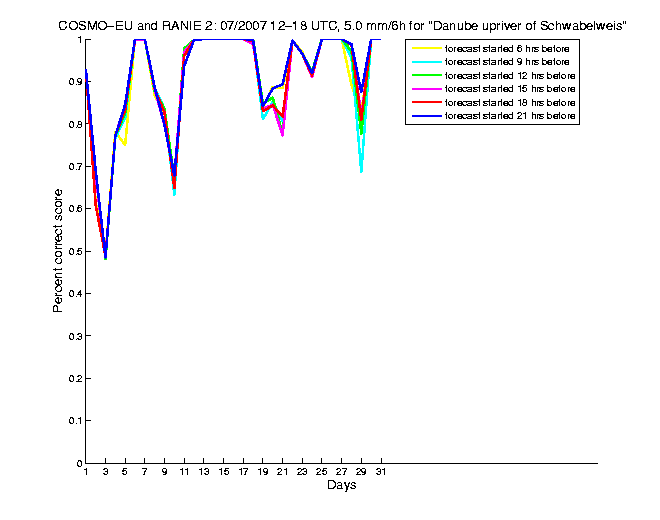Click the curve minimum at day 3
The image size is (660, 520).
click(x=105, y=258)
